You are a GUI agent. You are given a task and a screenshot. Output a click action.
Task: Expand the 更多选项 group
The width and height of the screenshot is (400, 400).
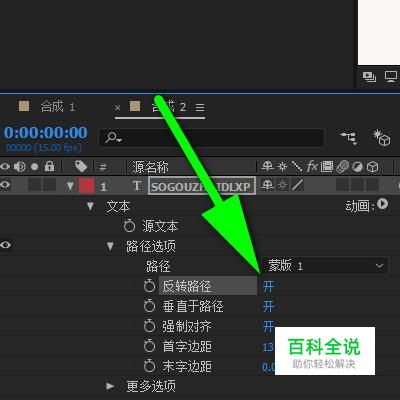(x=110, y=386)
